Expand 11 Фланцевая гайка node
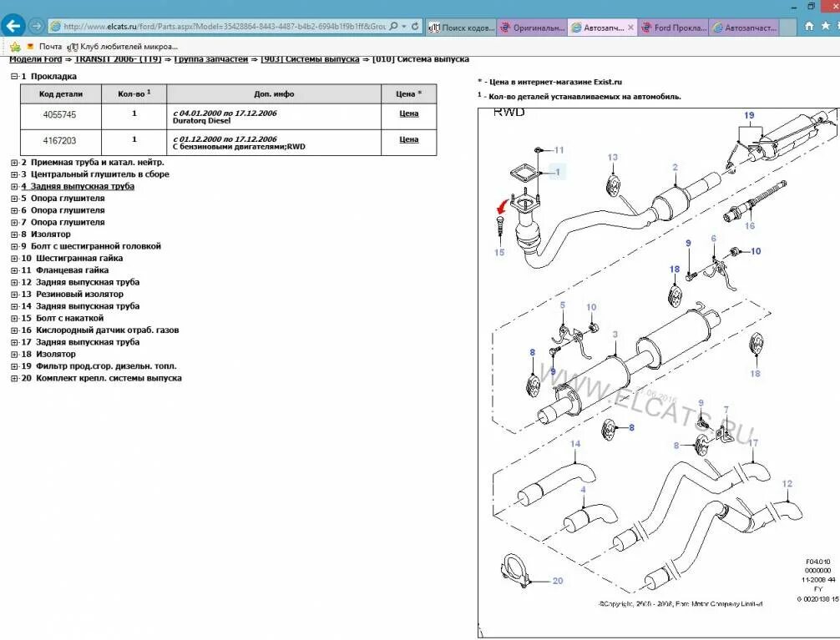The height and width of the screenshot is (640, 840). click(x=14, y=270)
